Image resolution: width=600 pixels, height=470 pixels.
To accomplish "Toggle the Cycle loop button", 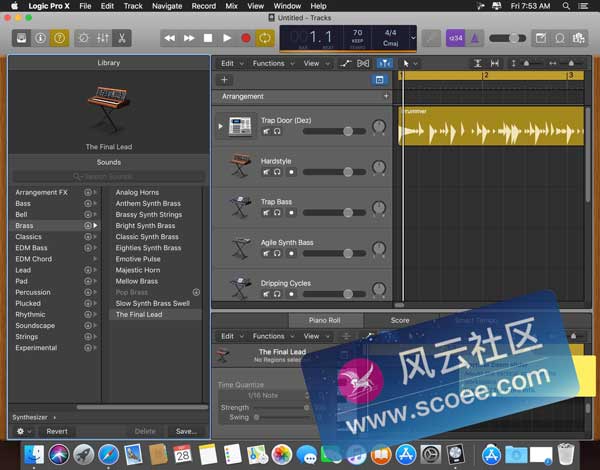I will pos(265,38).
